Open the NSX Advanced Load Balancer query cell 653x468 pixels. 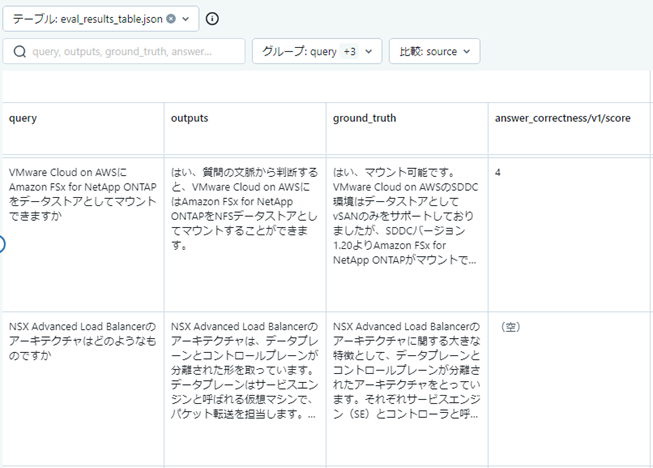click(83, 389)
